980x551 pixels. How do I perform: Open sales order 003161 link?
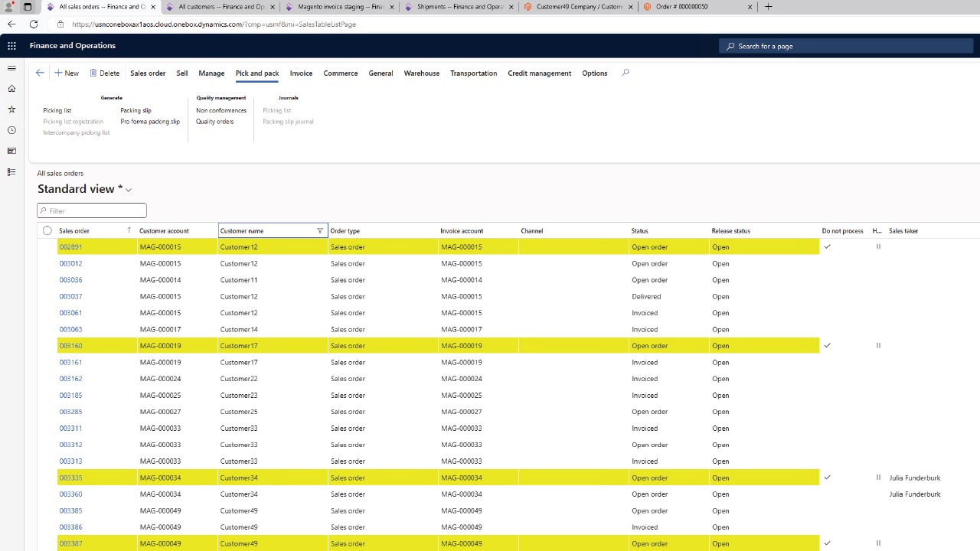[70, 362]
